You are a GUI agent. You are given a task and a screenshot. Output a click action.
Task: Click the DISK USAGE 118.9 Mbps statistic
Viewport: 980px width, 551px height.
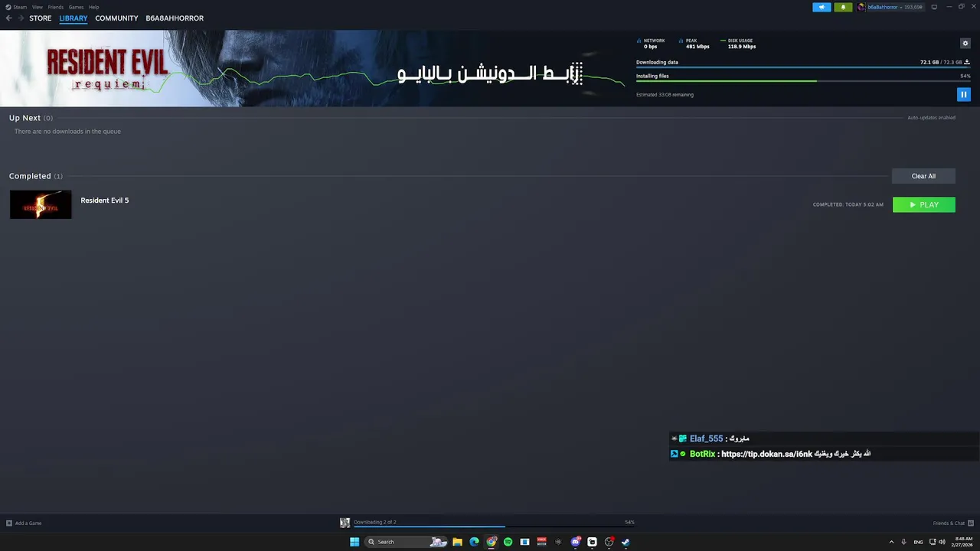coord(738,44)
